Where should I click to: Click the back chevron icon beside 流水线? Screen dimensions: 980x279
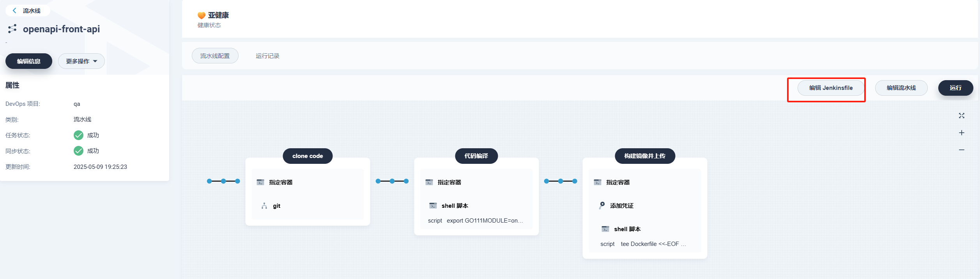click(x=14, y=11)
